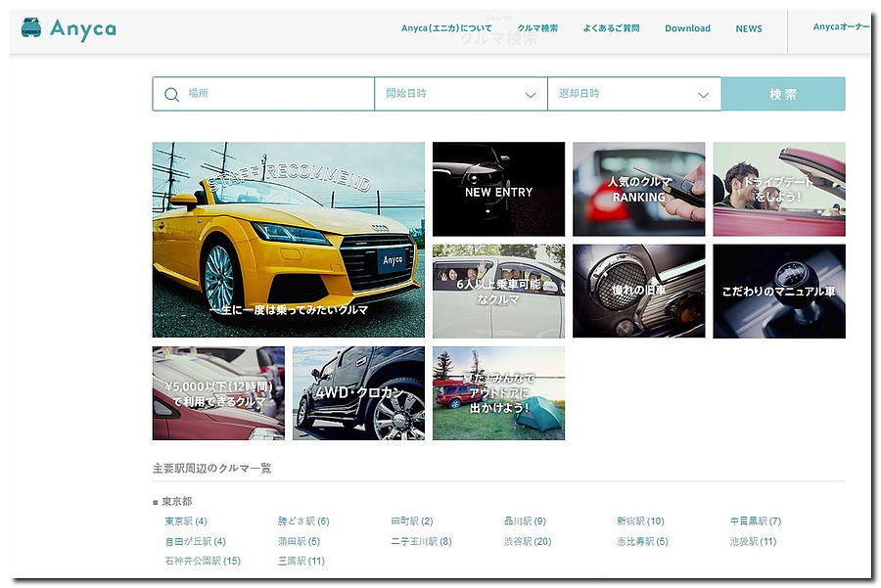Open the NEW ENTRY tile
The image size is (881, 588).
(498, 189)
